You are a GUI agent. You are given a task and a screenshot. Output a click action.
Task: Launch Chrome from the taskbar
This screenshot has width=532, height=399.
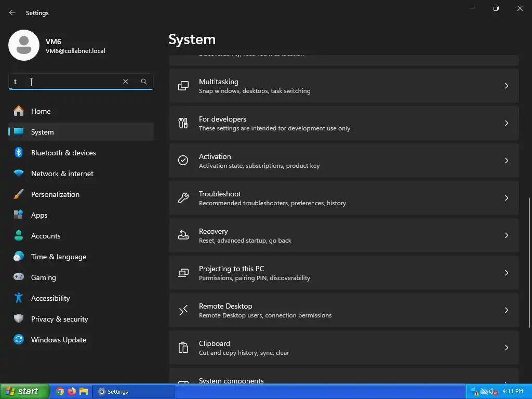pos(60,392)
